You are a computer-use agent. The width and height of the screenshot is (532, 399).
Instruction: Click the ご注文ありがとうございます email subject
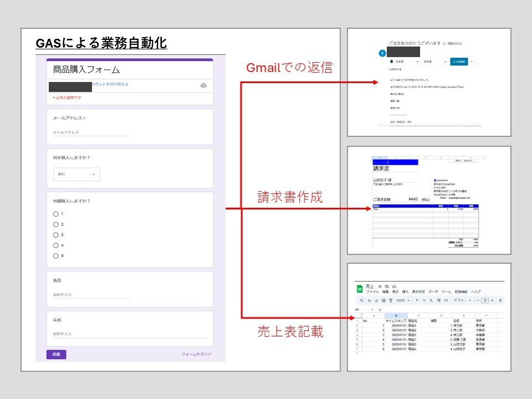(x=415, y=43)
